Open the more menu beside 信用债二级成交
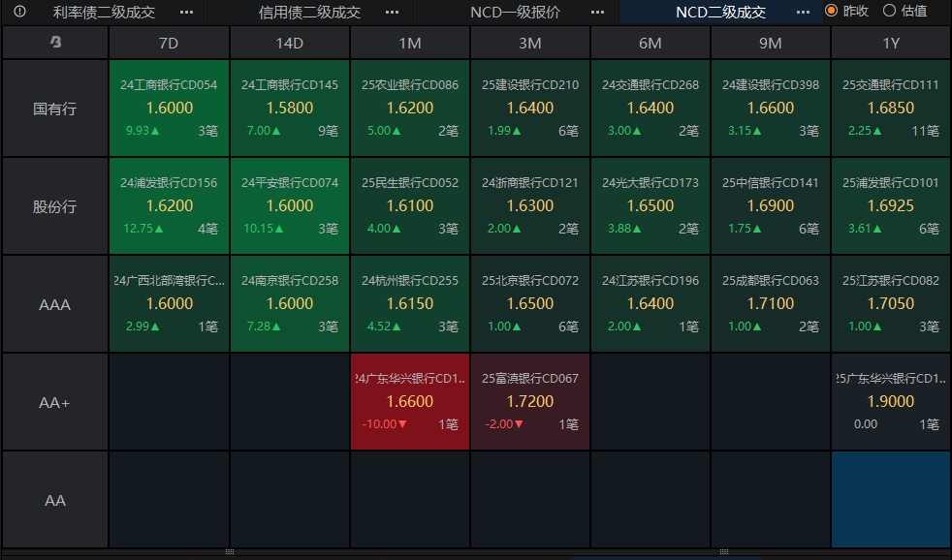 point(393,13)
